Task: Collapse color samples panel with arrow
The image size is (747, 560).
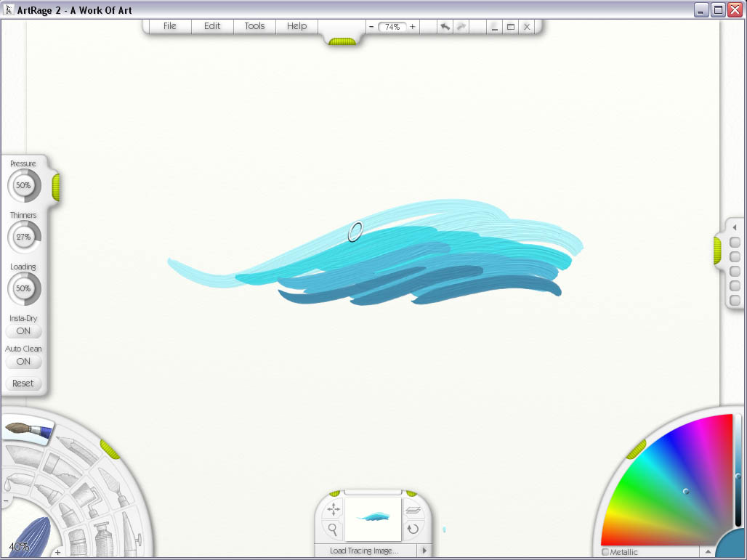Action: pyautogui.click(x=735, y=227)
